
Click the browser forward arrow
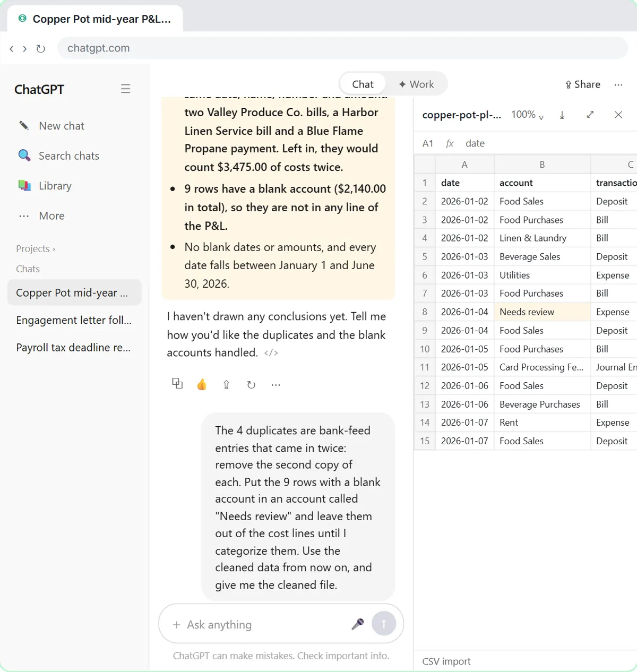24,49
